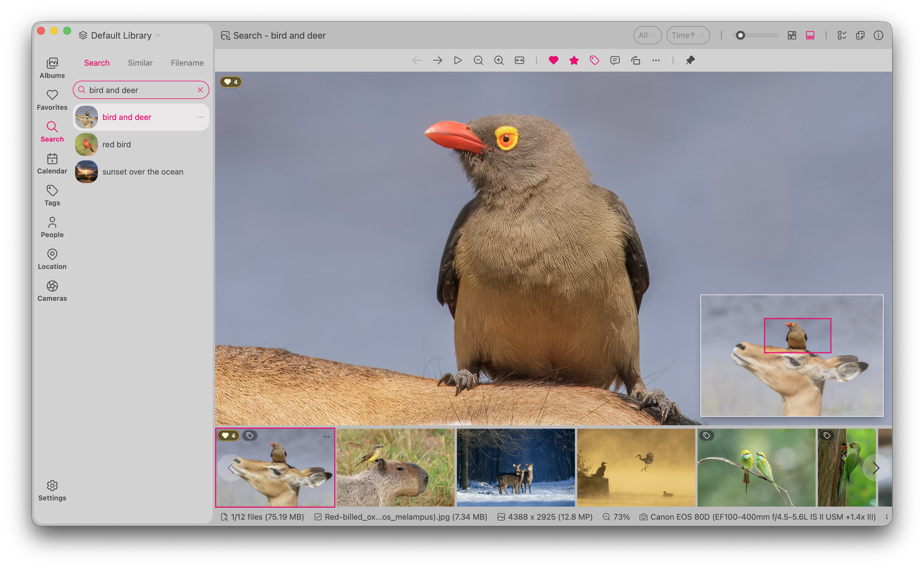Open the All filter dropdown
Screen dimensions: 924x568
(647, 35)
